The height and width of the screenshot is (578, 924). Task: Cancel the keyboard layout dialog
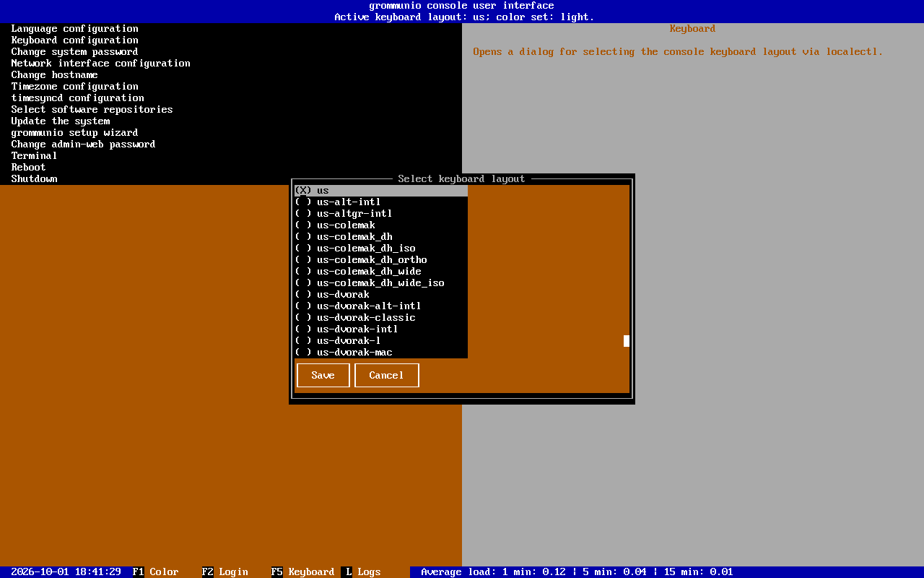click(x=387, y=376)
